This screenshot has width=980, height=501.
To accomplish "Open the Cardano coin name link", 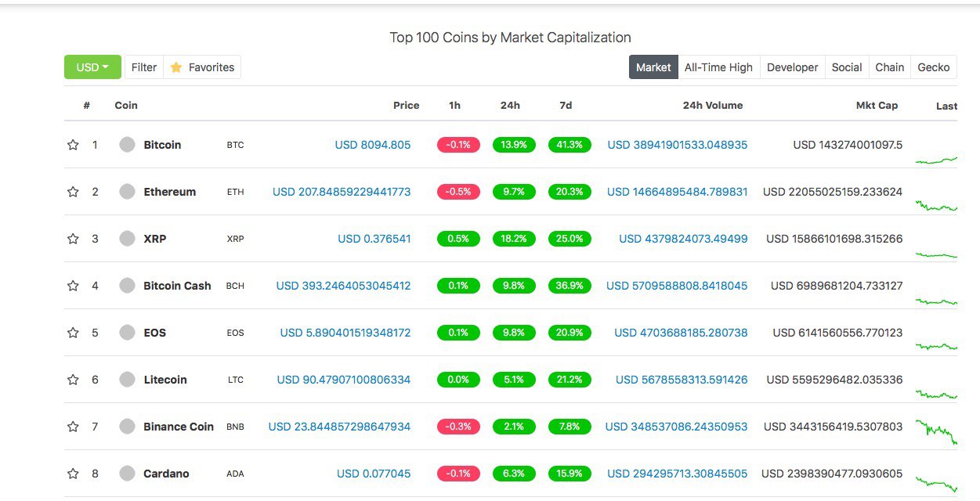I will pyautogui.click(x=166, y=474).
